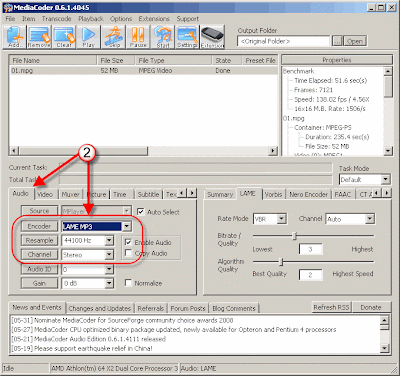Viewport: 400px width, 376px height.
Task: Click the Open output folder button
Action: pyautogui.click(x=355, y=41)
